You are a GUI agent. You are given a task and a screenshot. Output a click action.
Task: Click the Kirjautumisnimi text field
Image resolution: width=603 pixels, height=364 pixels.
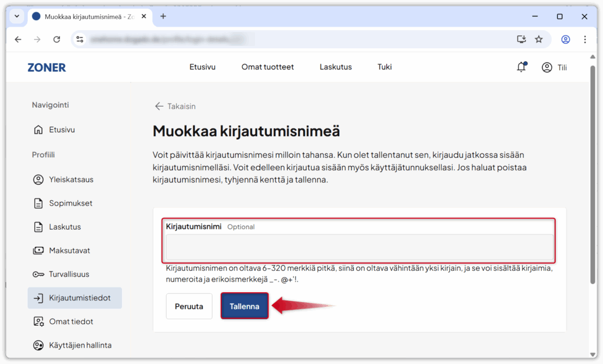[x=359, y=247]
